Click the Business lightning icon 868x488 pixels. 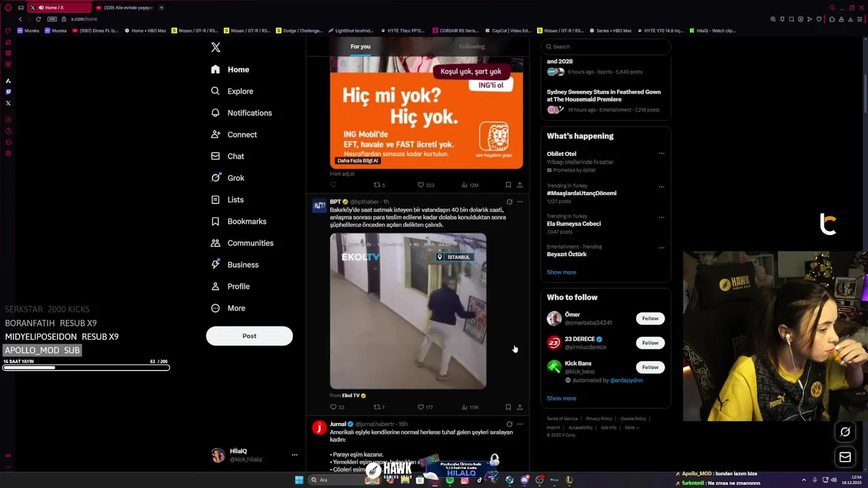pos(215,265)
